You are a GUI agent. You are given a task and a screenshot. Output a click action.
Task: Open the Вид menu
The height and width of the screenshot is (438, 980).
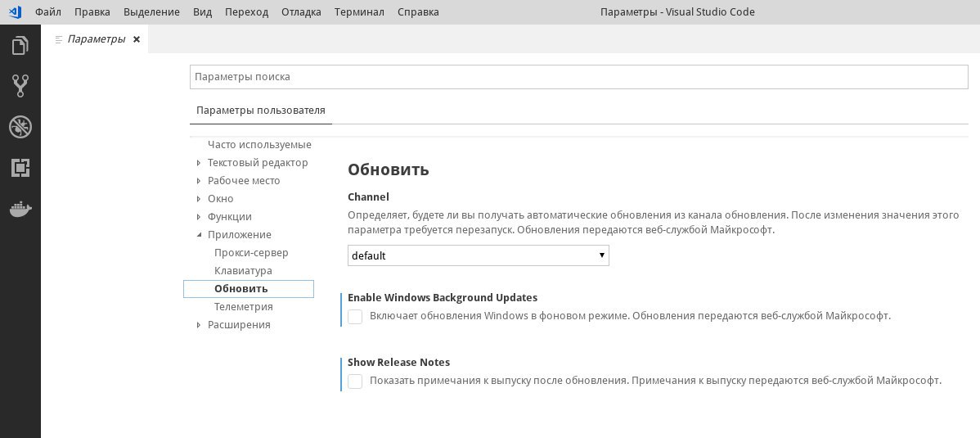click(x=203, y=12)
